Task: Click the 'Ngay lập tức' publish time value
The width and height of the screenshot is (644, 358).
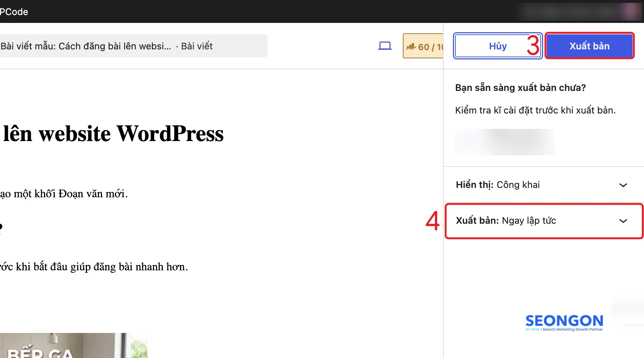Action: (x=529, y=221)
